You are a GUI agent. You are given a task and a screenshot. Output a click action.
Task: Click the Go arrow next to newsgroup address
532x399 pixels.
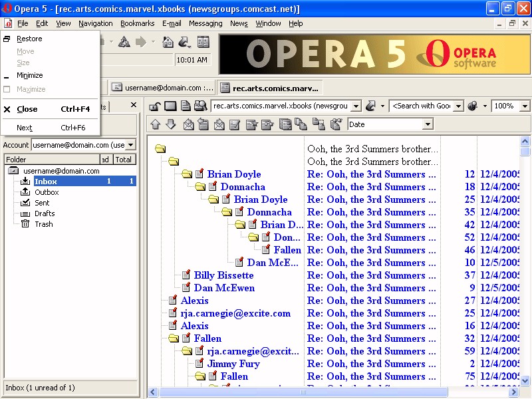371,106
